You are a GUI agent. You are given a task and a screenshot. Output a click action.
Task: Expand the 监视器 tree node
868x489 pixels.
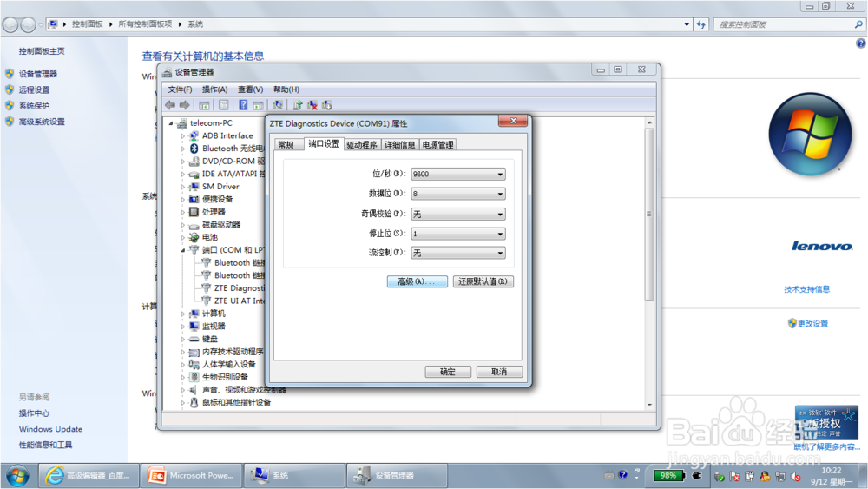tap(182, 327)
